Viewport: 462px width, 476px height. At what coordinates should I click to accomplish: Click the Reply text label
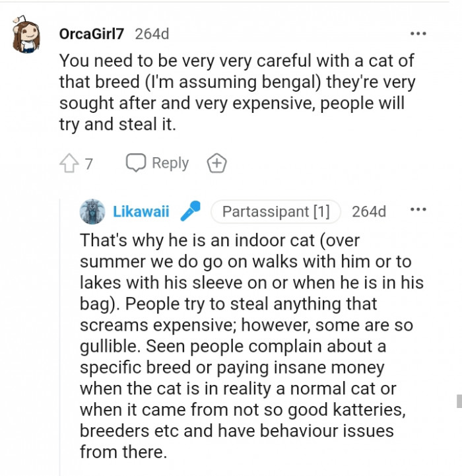[x=170, y=163]
